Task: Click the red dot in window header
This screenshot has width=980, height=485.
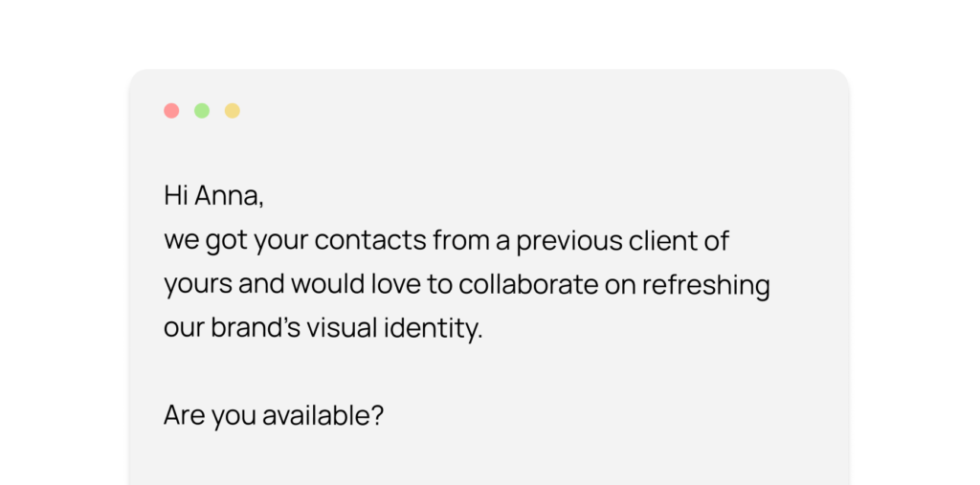Action: point(171,111)
